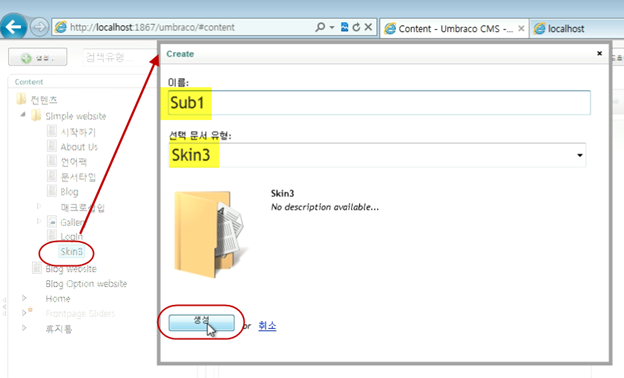
Task: Select the root content folder in tree
Action: pyautogui.click(x=44, y=100)
